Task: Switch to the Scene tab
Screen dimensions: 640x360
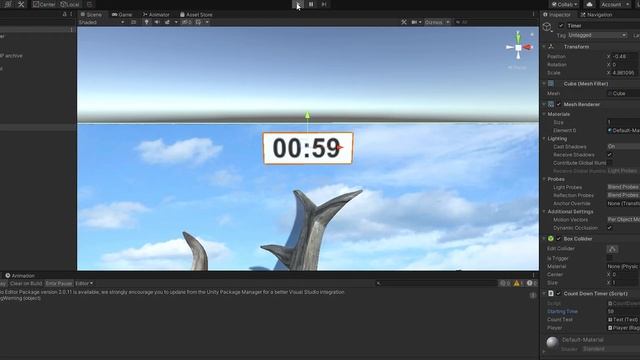Action: (91, 14)
